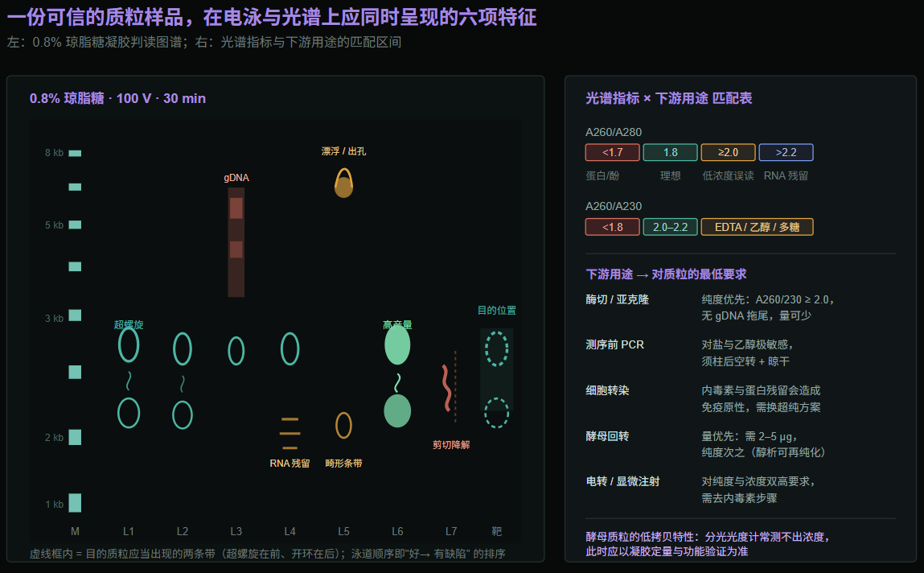Click the 靶 lane label
Image resolution: width=924 pixels, height=573 pixels.
(497, 531)
